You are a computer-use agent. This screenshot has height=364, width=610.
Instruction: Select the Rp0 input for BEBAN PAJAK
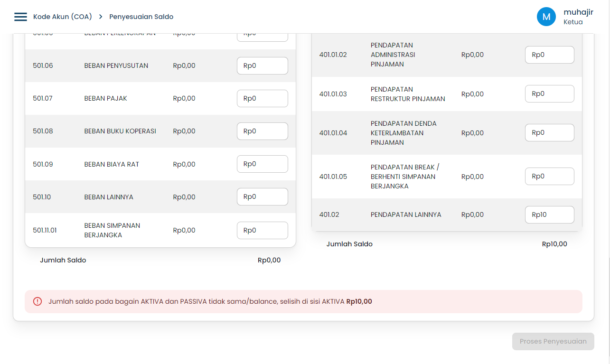[262, 98]
